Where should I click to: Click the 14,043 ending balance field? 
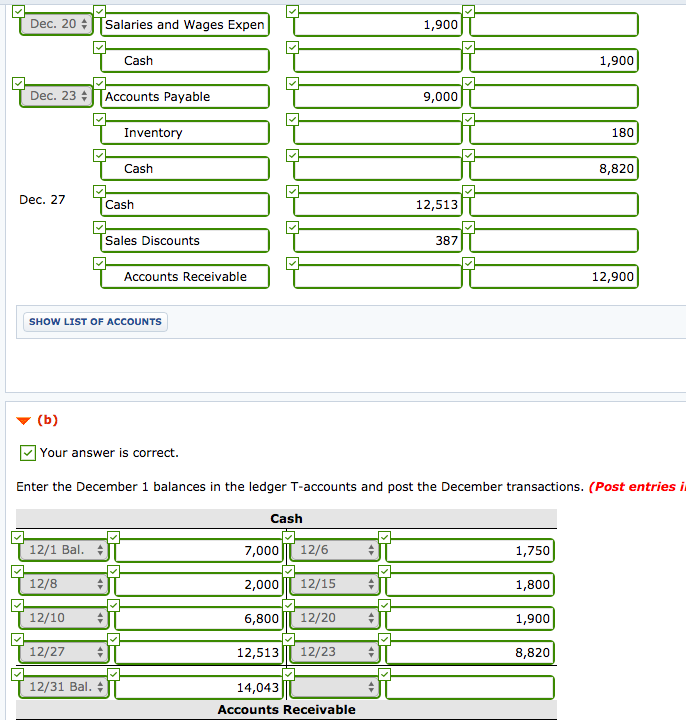click(x=199, y=687)
